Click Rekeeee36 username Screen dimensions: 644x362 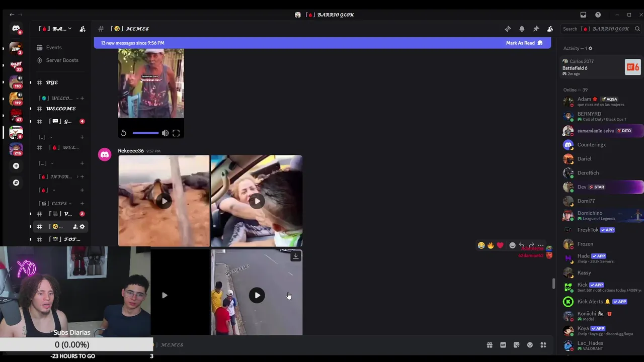point(131,151)
